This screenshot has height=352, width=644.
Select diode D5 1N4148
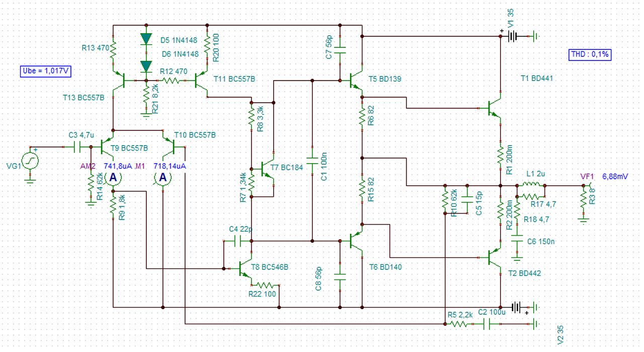point(146,39)
